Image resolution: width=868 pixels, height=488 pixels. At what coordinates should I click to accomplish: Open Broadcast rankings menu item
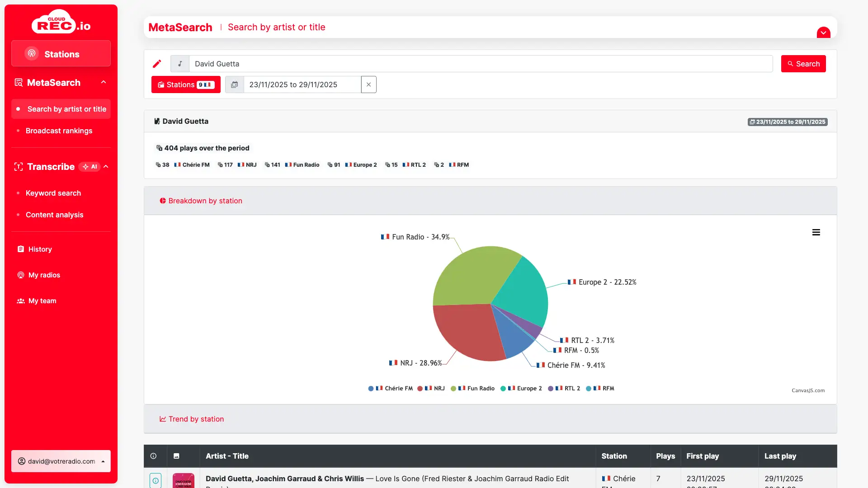pyautogui.click(x=59, y=131)
